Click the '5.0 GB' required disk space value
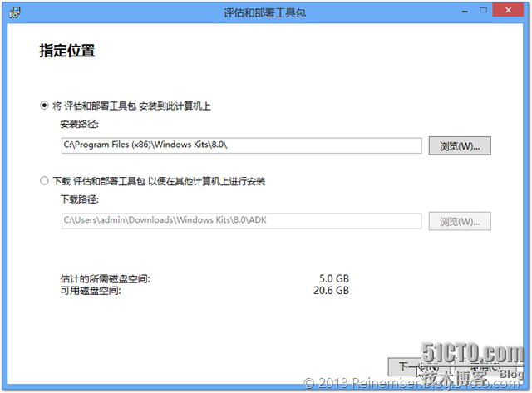The height and width of the screenshot is (393, 532). pos(334,278)
